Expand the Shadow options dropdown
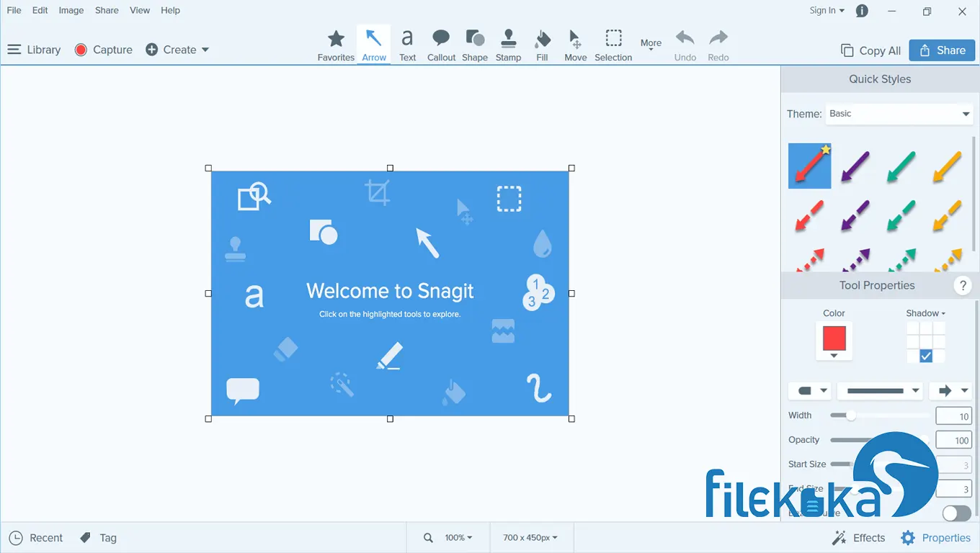This screenshot has height=553, width=980. coord(926,313)
